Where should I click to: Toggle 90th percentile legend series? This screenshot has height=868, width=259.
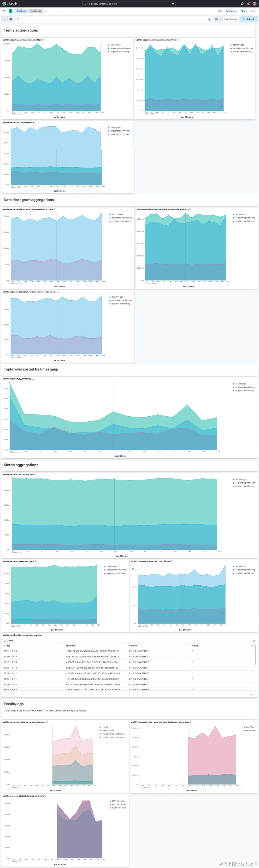[x=119, y=804]
